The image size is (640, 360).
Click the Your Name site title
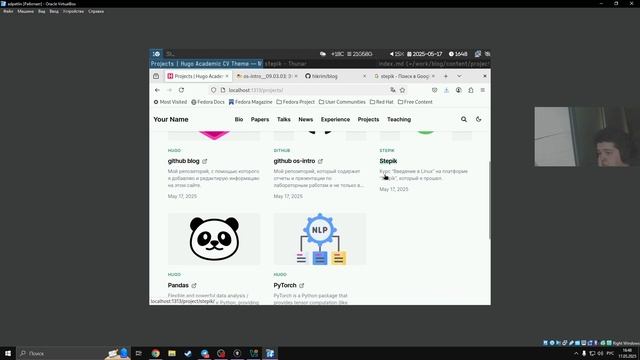click(171, 119)
